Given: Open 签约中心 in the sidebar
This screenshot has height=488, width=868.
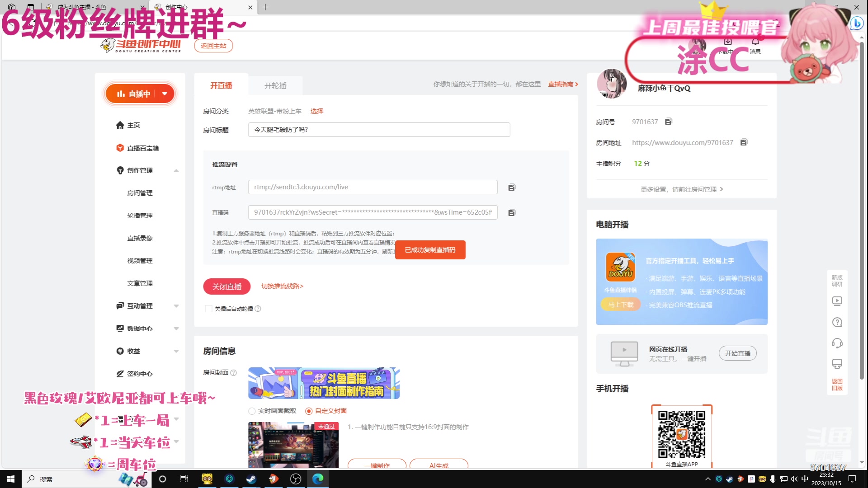Looking at the screenshot, I should pyautogui.click(x=140, y=374).
